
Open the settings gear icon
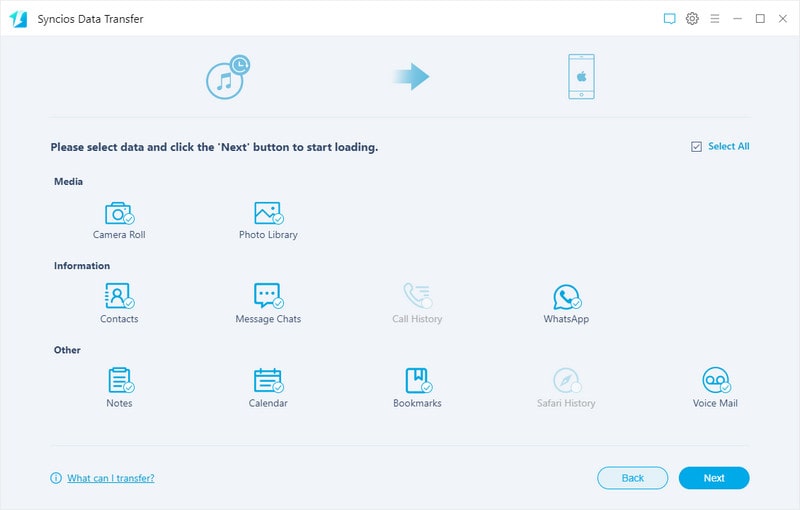pyautogui.click(x=692, y=19)
